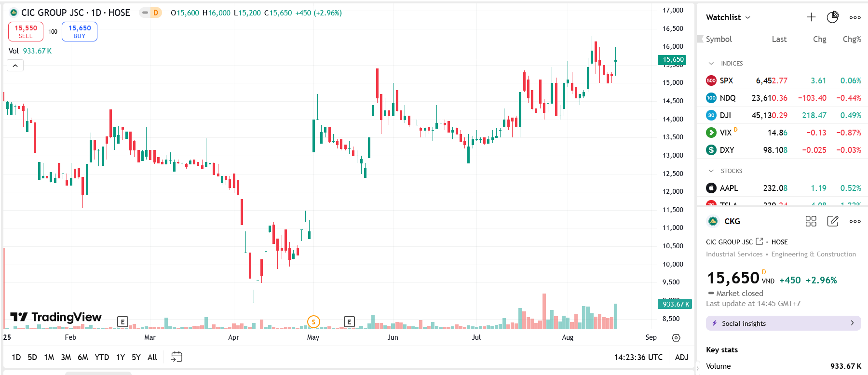Screen dimensions: 868x375
Task: Select the YTD time range
Action: (102, 357)
